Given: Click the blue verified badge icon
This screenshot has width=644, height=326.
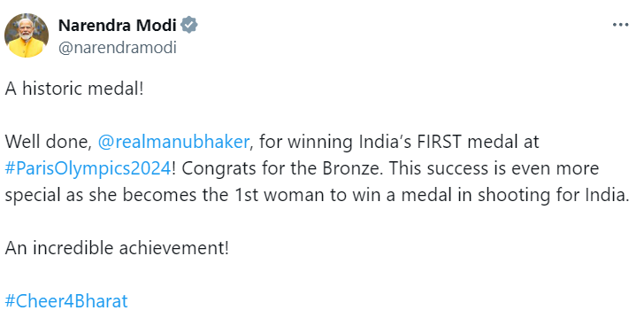Looking at the screenshot, I should (x=189, y=25).
